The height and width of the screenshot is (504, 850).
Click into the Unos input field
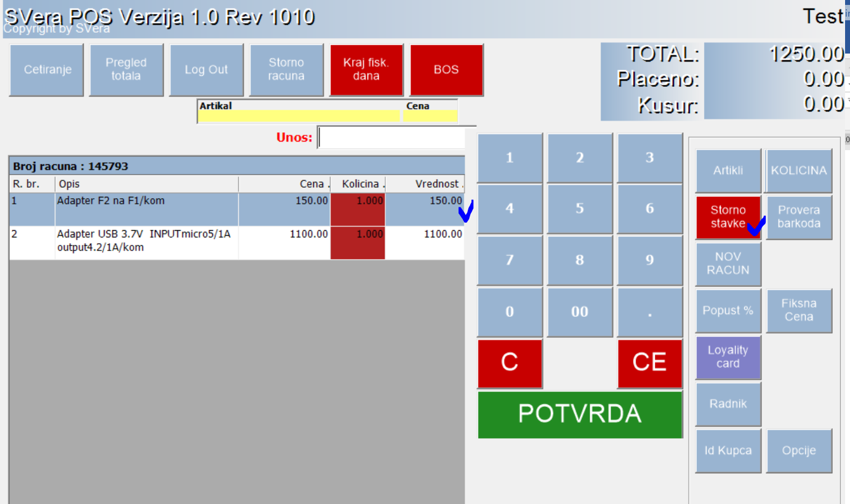(x=391, y=137)
